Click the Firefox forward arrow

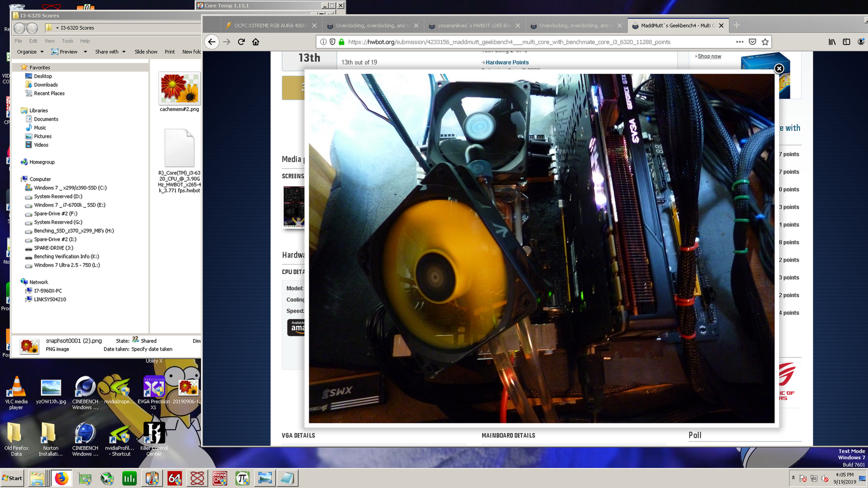click(226, 42)
